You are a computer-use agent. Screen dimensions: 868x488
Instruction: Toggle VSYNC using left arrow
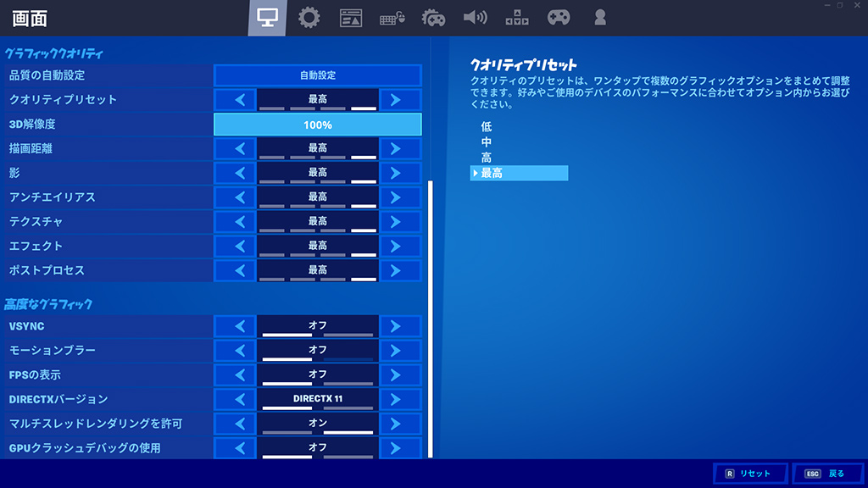236,326
